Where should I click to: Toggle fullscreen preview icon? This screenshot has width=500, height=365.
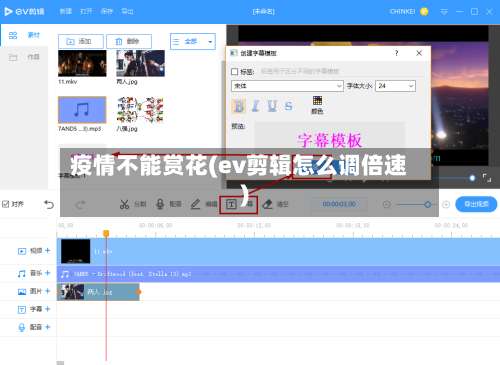487,178
